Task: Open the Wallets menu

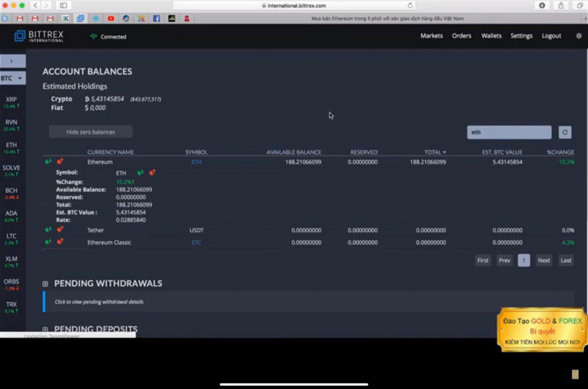Action: 491,36
